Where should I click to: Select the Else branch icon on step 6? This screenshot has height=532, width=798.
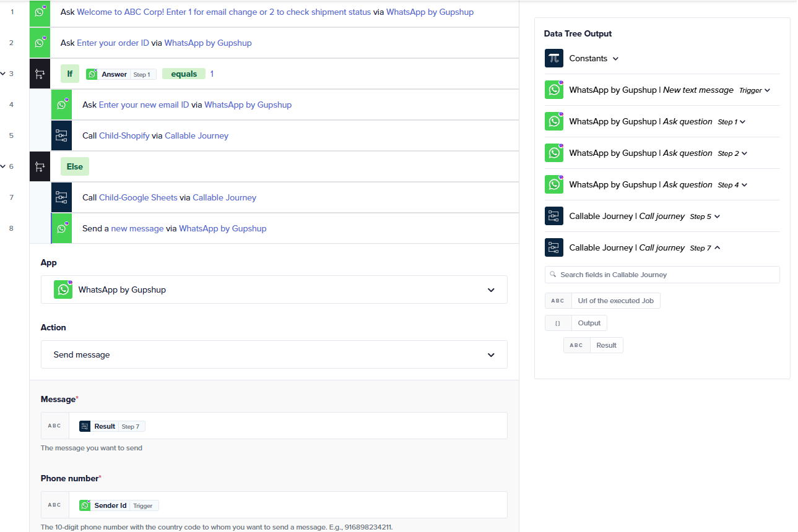40,167
